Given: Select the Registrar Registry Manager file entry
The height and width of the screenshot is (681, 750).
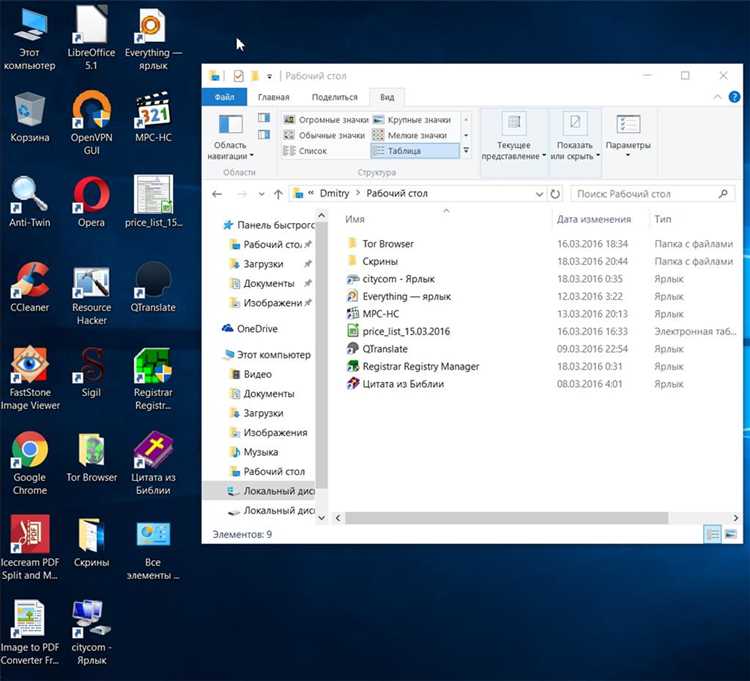Looking at the screenshot, I should pyautogui.click(x=420, y=366).
